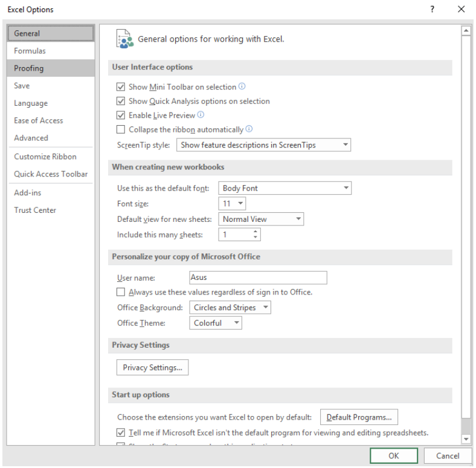Image resolution: width=476 pixels, height=468 pixels.
Task: Click the info icon beside Enable Live Preview
Action: click(201, 115)
